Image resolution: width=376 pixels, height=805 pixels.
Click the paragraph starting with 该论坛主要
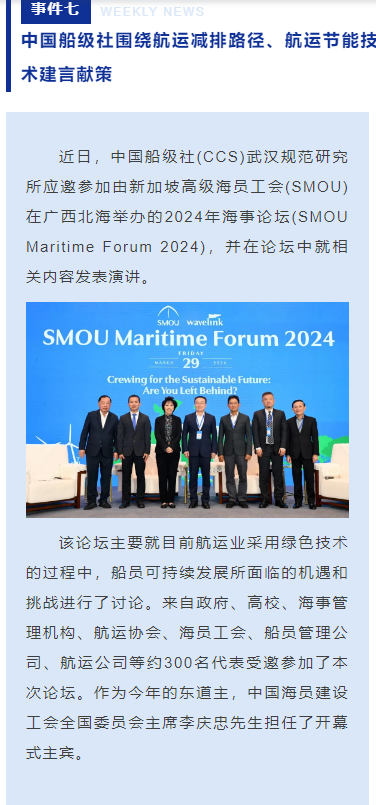coord(187,648)
